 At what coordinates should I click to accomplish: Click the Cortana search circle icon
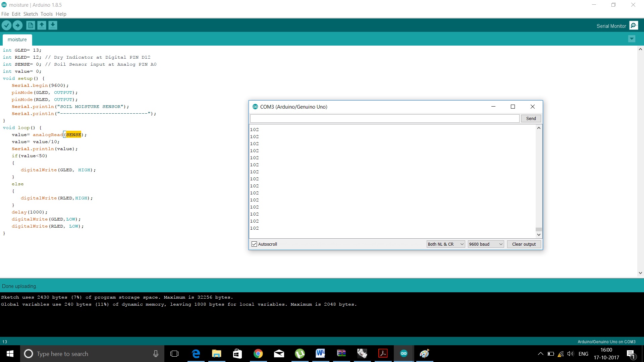(x=29, y=354)
